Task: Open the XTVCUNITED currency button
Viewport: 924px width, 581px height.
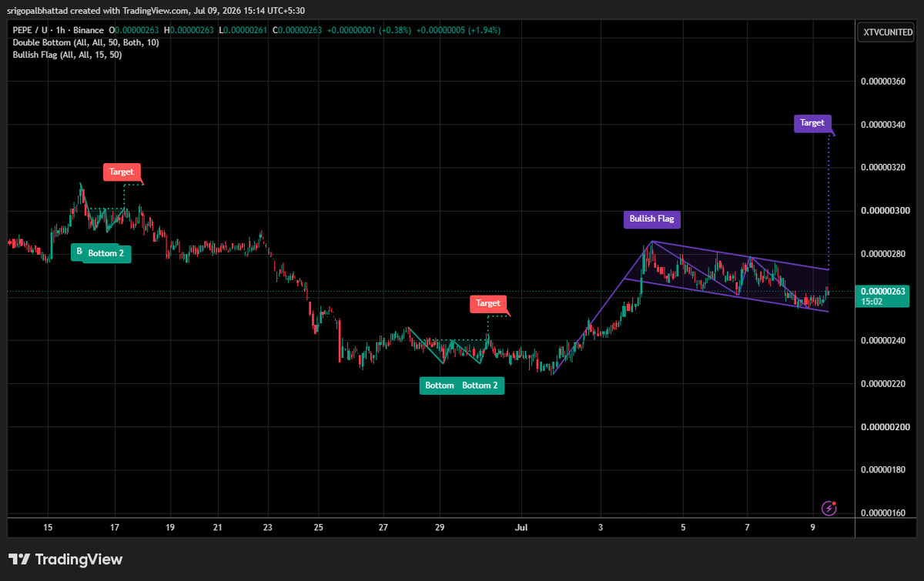Action: pyautogui.click(x=888, y=32)
